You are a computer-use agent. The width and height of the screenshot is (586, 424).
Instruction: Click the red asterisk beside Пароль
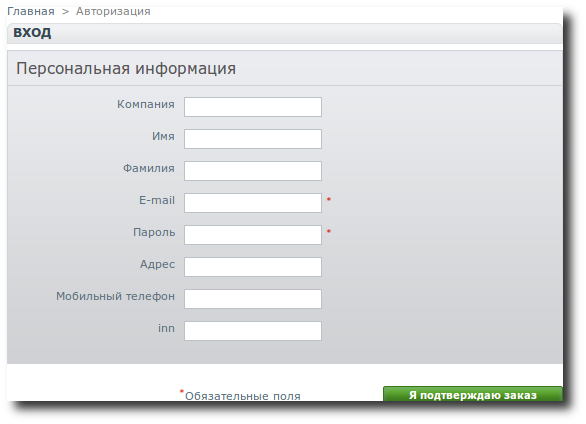[329, 232]
